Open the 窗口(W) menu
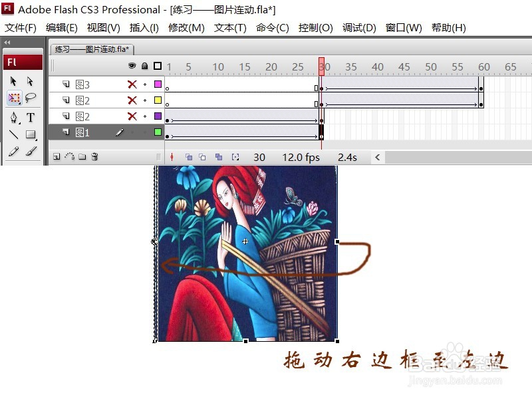 404,28
